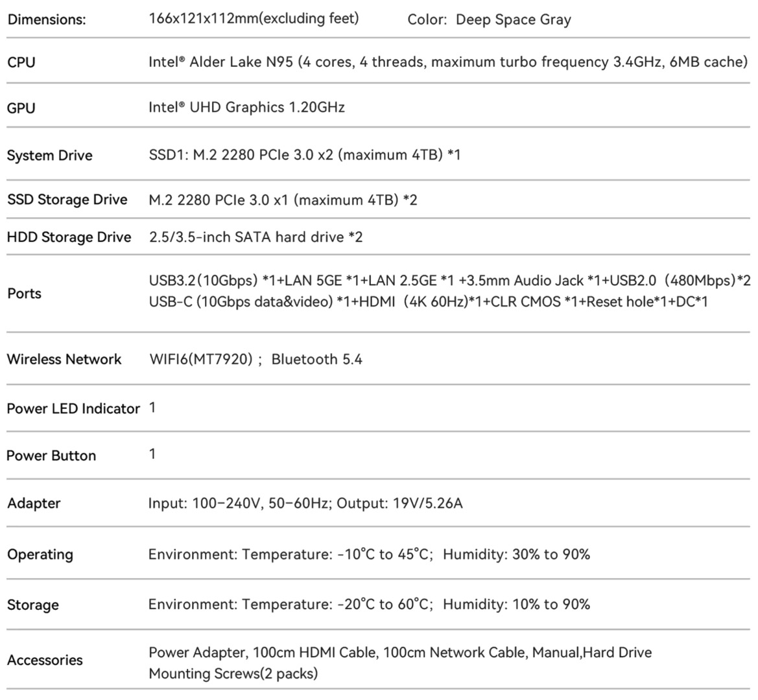Click the Wireless Network label
This screenshot has height=700, width=758.
coord(64,359)
